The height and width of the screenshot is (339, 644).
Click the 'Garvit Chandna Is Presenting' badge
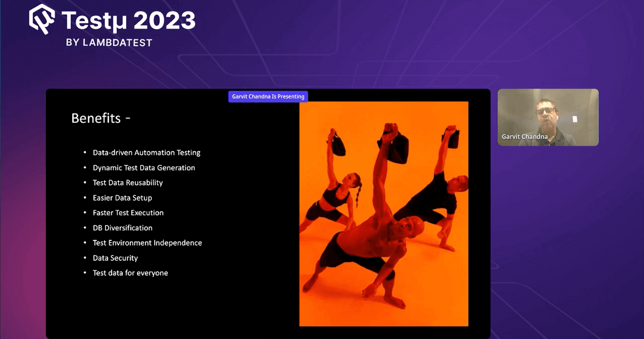click(268, 97)
